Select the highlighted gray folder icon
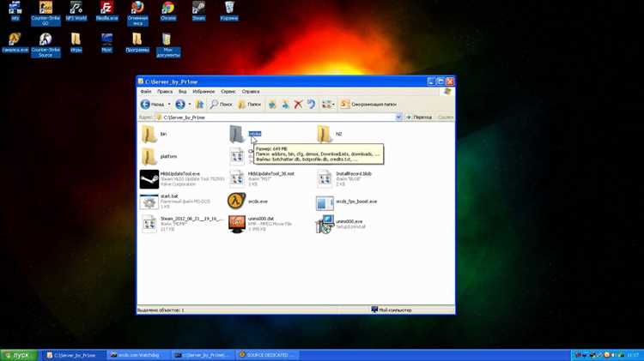 (237, 134)
